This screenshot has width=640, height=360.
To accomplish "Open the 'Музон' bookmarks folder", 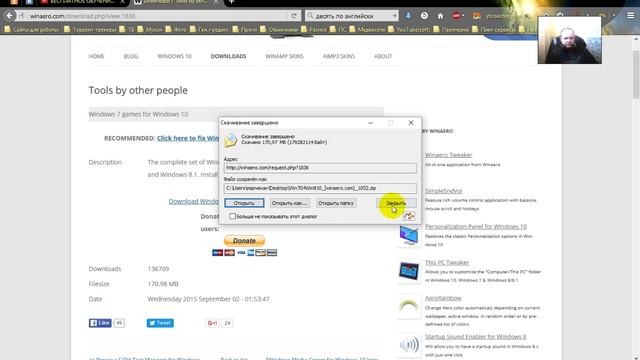I will click(150, 29).
